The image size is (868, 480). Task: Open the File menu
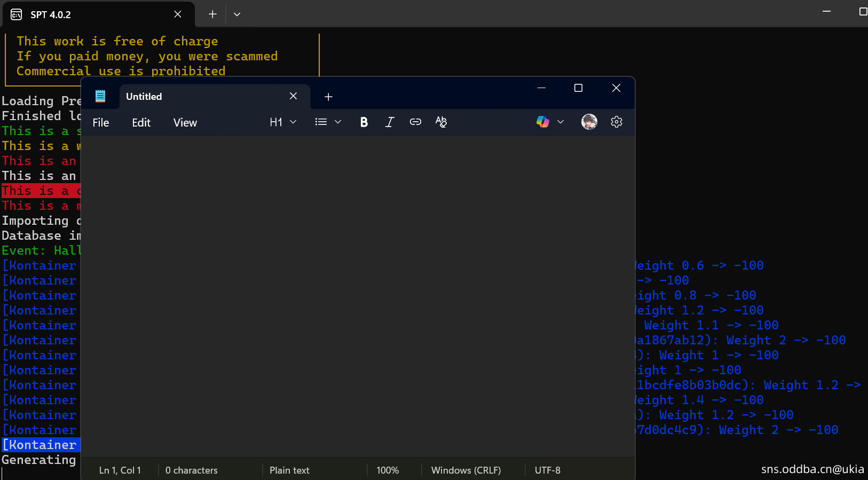coord(100,123)
